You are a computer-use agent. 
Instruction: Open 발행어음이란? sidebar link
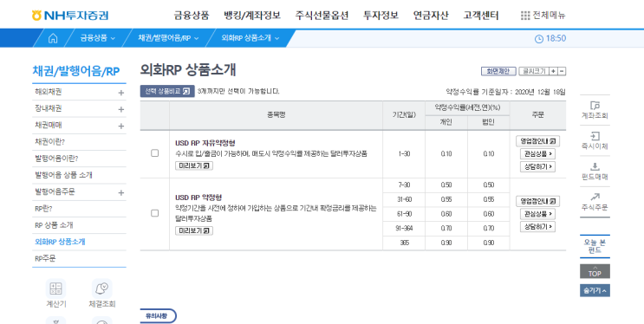tap(56, 159)
